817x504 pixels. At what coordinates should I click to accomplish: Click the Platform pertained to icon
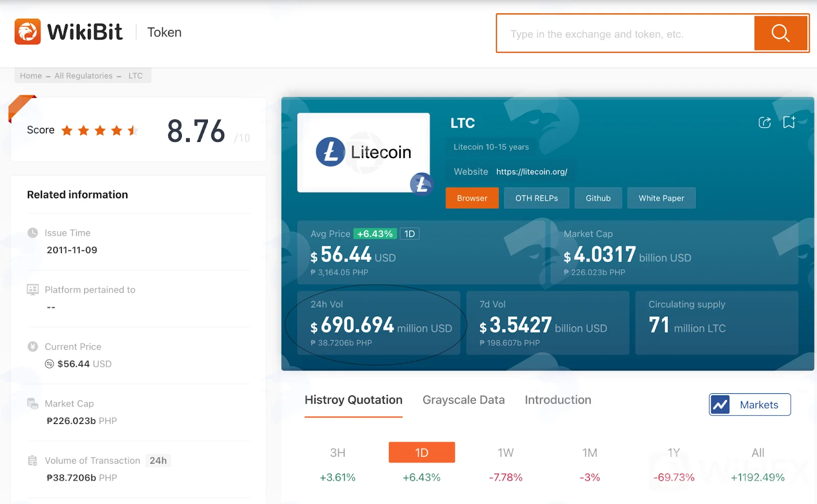[x=33, y=290]
